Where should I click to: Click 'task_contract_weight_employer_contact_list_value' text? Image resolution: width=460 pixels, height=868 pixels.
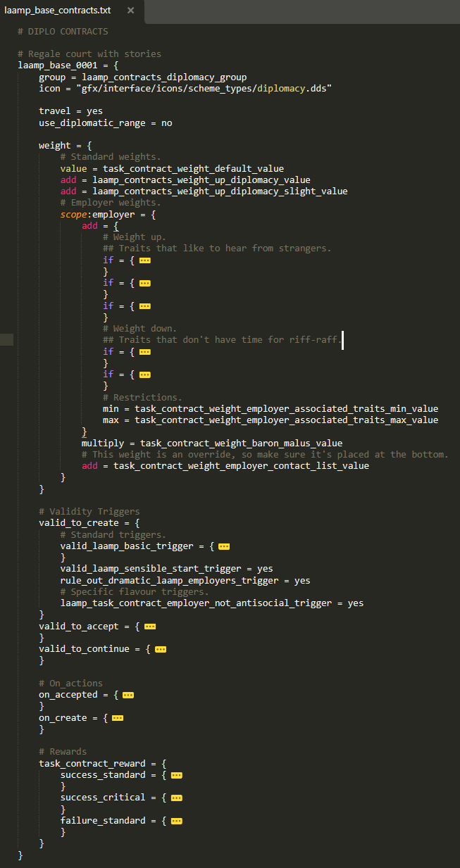point(241,466)
